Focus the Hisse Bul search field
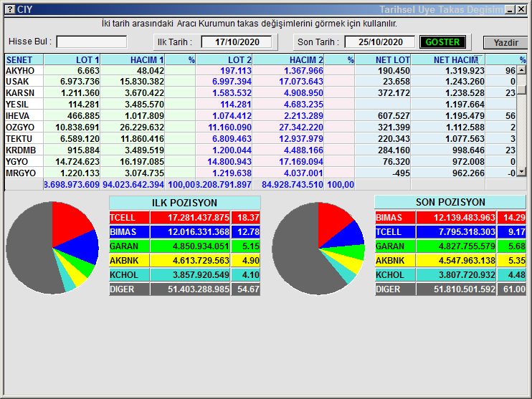532x399 pixels. (92, 42)
